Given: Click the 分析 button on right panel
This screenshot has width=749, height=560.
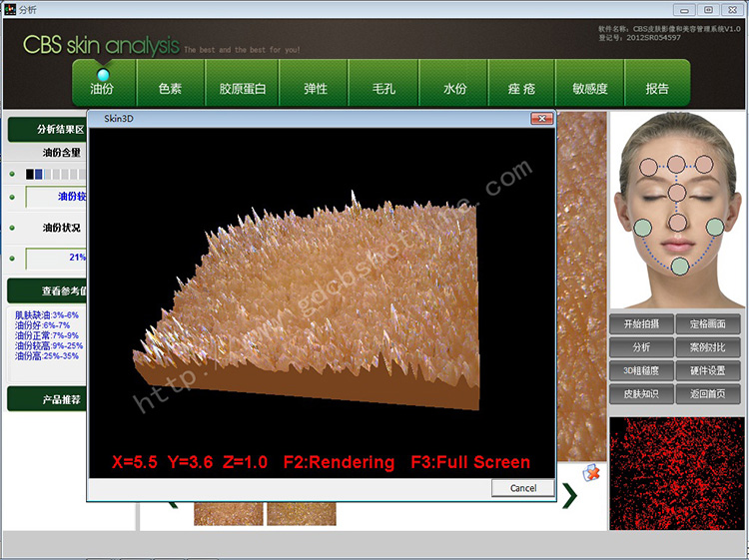Looking at the screenshot, I should pos(641,347).
